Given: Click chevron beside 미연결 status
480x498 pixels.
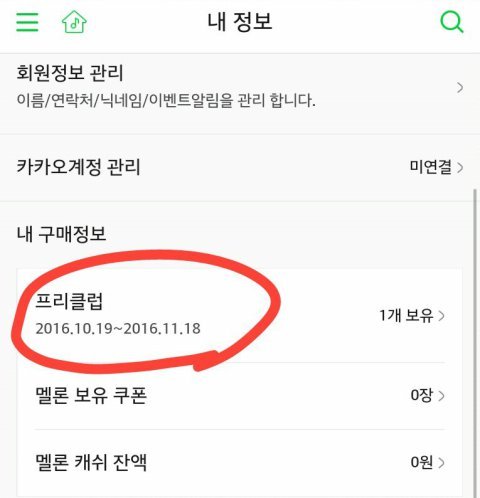Looking at the screenshot, I should [x=460, y=167].
